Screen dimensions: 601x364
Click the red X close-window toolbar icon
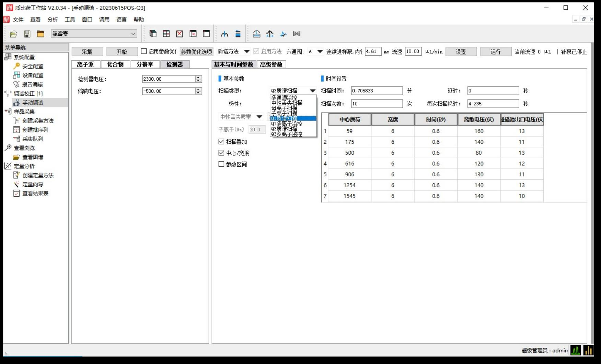(x=180, y=34)
